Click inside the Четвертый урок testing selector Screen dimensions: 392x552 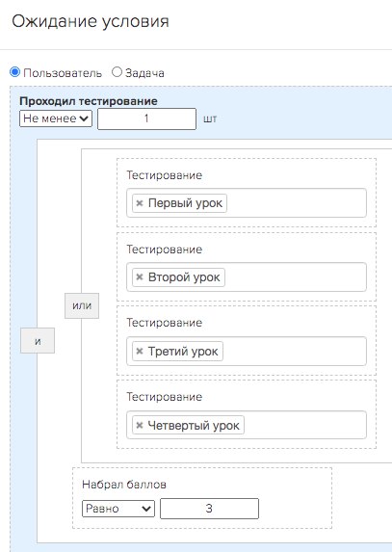(x=247, y=425)
